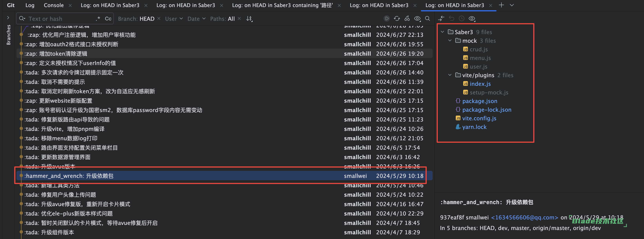644x239 pixels.
Task: Open the Paths: All filter
Action: pos(222,19)
